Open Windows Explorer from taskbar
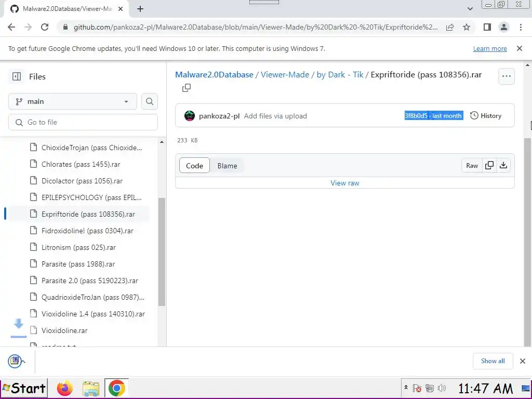The width and height of the screenshot is (532, 399). point(91,389)
